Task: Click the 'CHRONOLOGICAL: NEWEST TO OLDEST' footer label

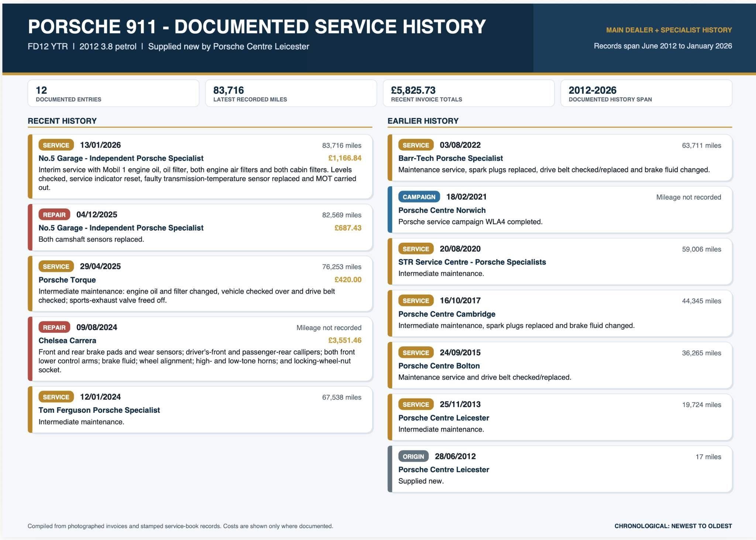Action: [673, 526]
